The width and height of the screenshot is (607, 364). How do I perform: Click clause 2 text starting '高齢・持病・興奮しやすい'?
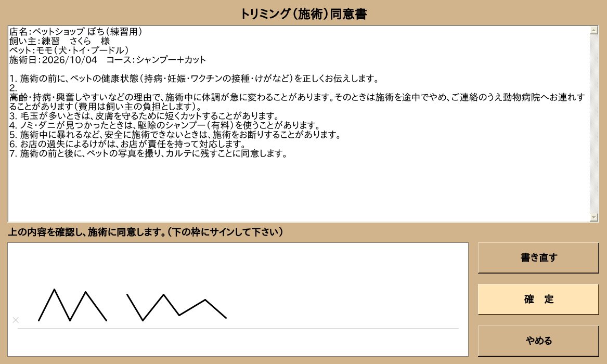(x=297, y=102)
